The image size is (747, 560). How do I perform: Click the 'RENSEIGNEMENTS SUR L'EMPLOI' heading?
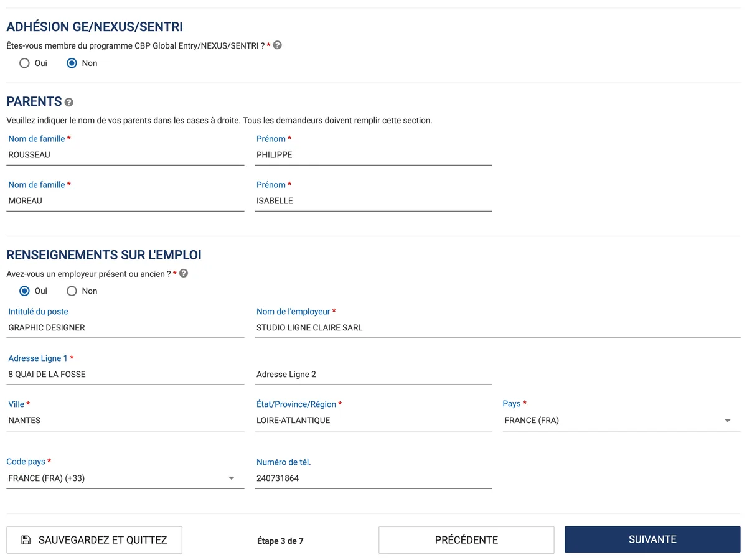(x=104, y=255)
